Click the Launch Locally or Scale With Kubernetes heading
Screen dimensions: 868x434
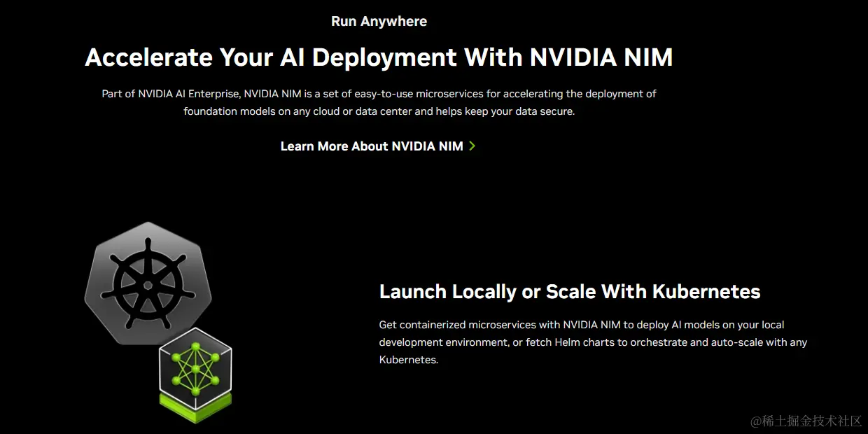pos(570,291)
